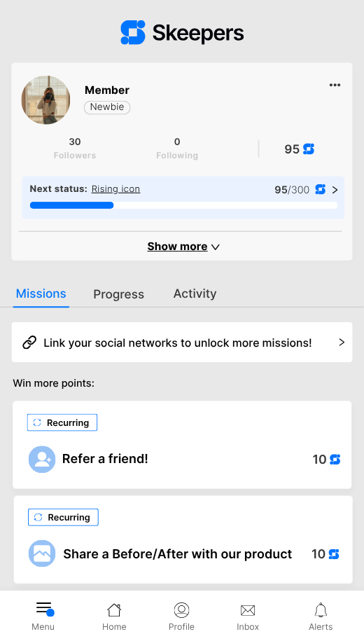Open the social networks link arrow

click(342, 342)
